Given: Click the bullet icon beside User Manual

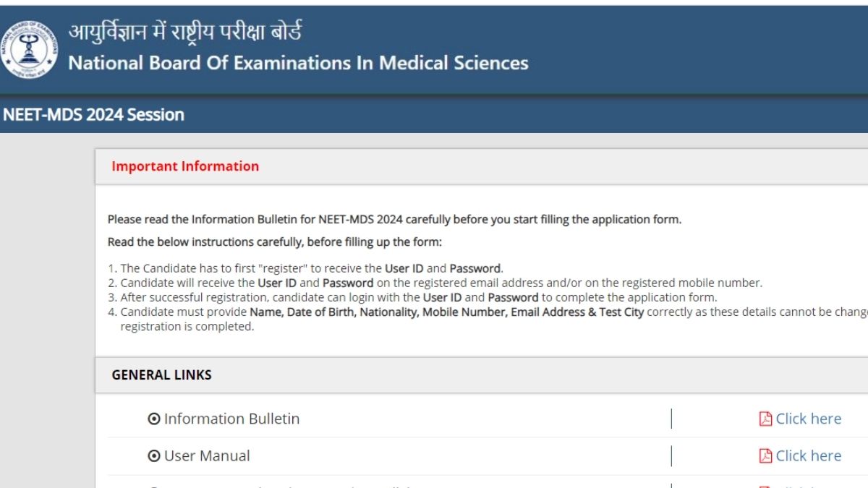Looking at the screenshot, I should point(153,456).
